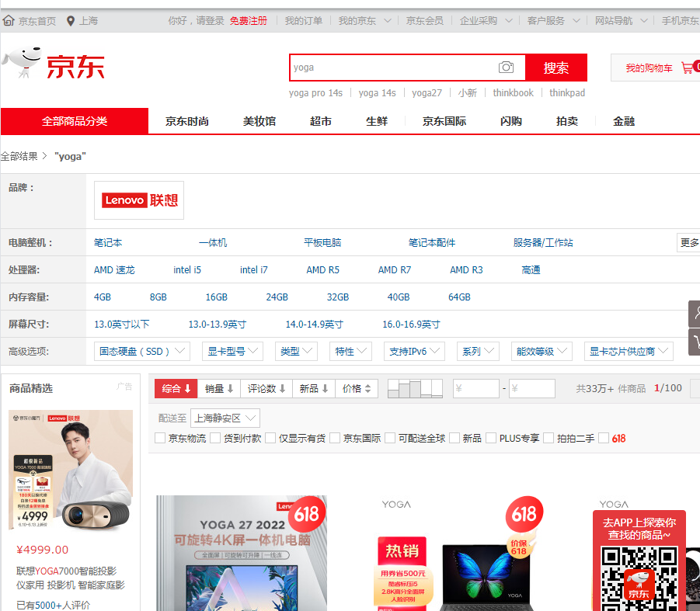Open the 类型 filter dropdown
This screenshot has width=700, height=611.
297,352
